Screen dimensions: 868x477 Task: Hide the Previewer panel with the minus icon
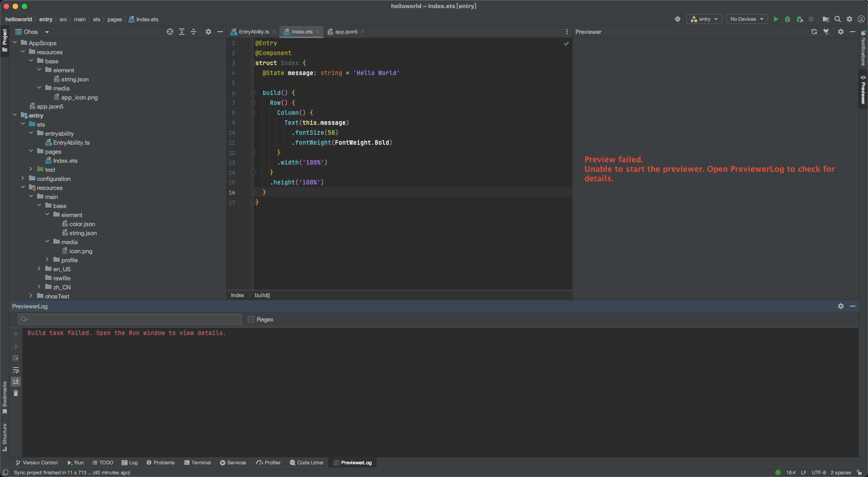pos(853,32)
